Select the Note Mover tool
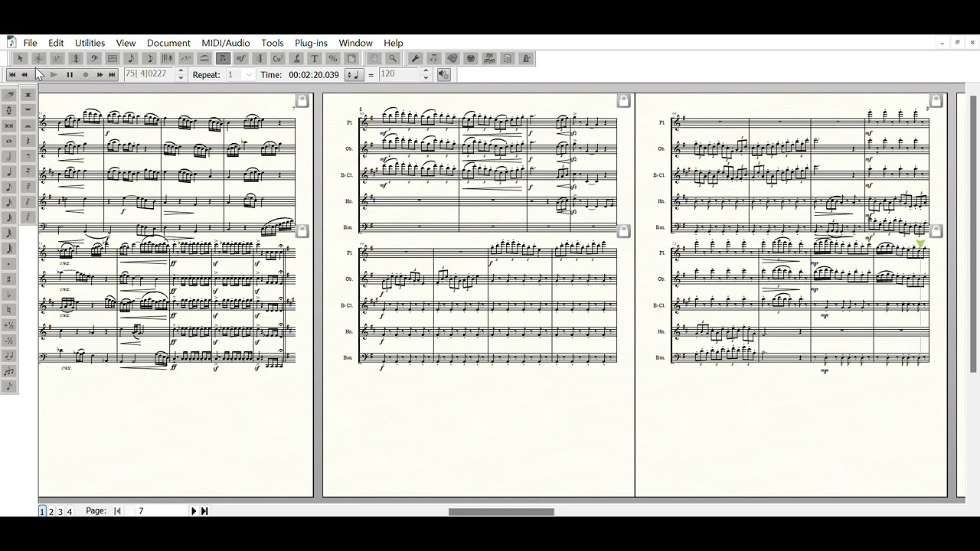 (434, 58)
